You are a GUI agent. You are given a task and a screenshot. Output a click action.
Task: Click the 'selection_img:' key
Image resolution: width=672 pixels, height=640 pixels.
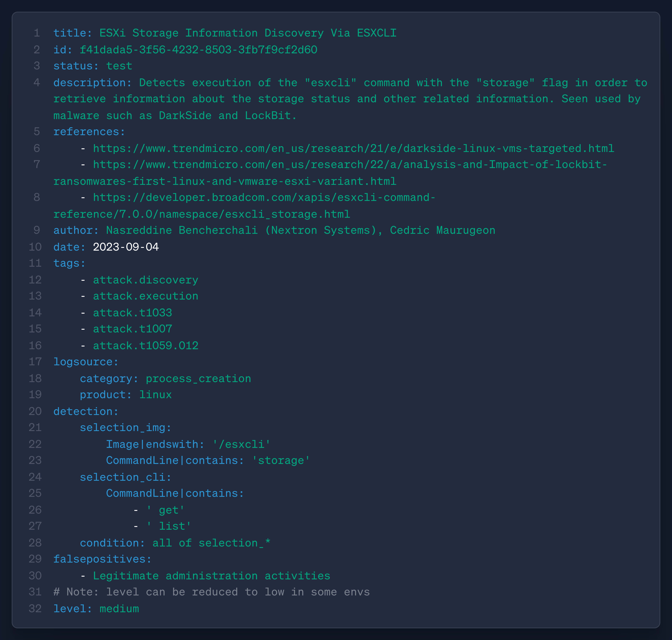coord(125,427)
